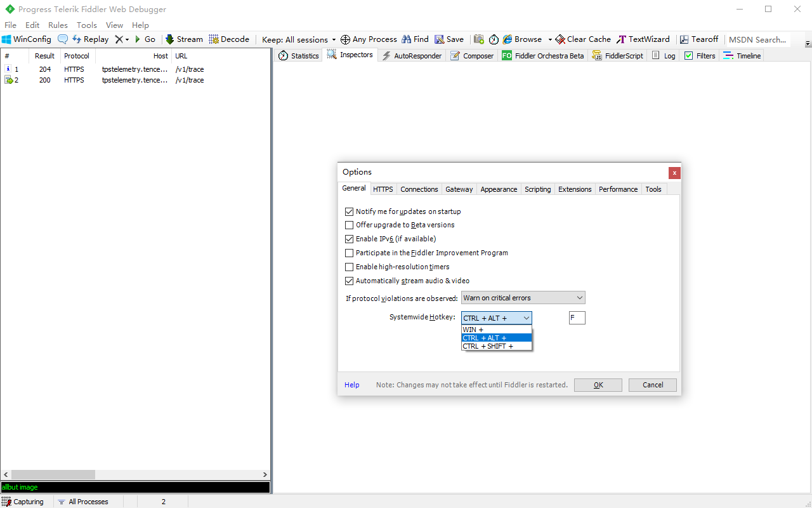Screen dimensions: 812x508
Task: Toggle Automatically stream audio & video
Action: coord(407,281)
